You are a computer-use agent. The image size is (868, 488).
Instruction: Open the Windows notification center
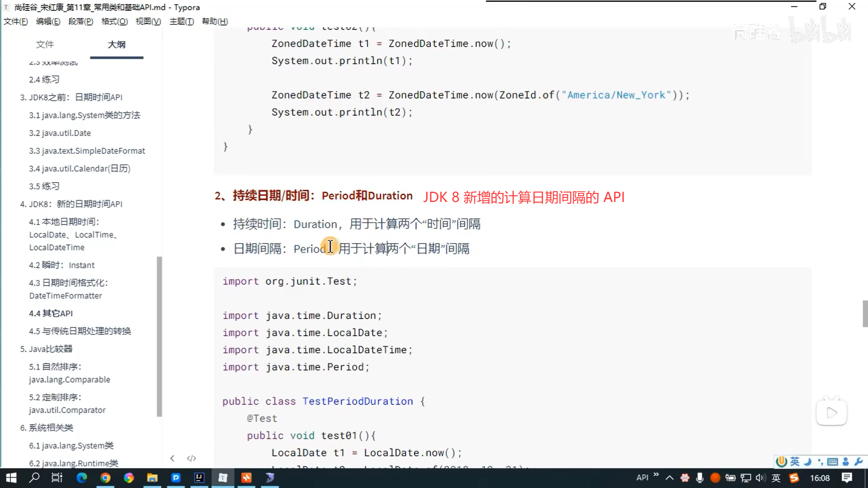tap(847, 478)
